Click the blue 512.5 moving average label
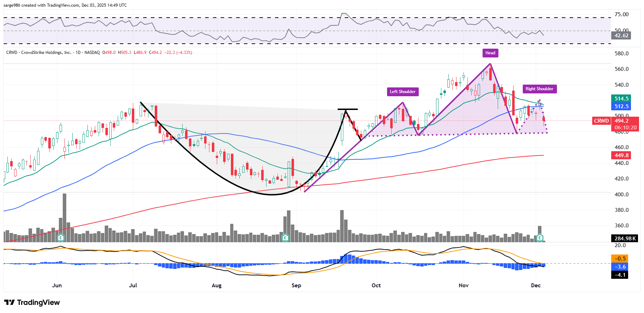 click(621, 106)
